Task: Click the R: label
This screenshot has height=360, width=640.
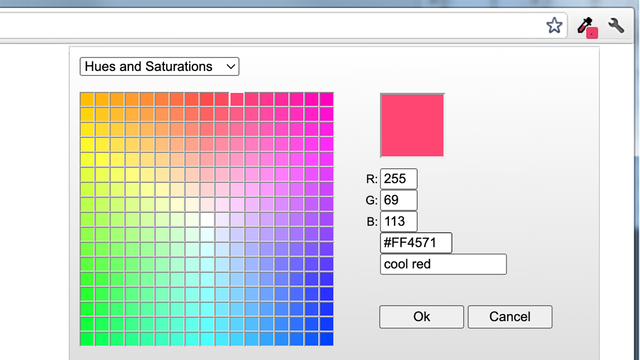Action: (x=372, y=179)
